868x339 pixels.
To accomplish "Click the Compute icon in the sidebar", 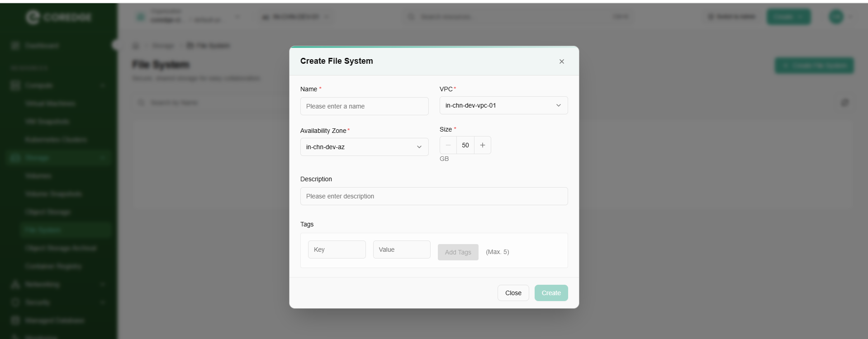I will pyautogui.click(x=16, y=85).
